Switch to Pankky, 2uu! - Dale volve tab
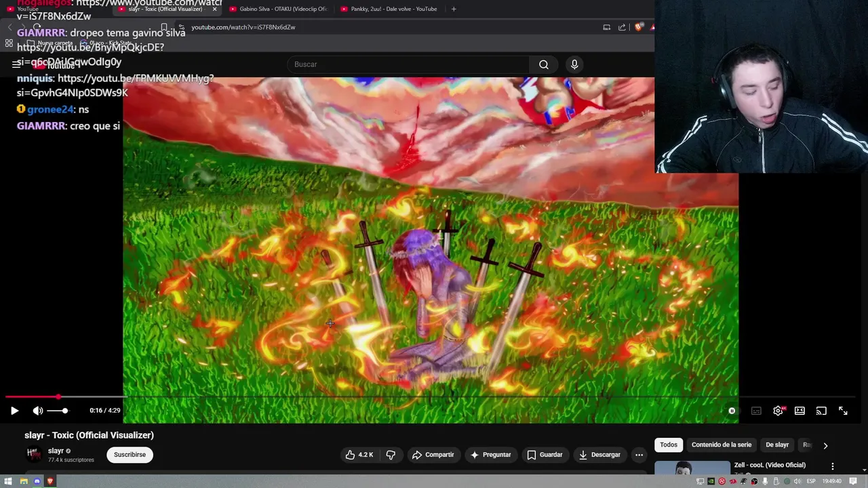Viewport: 868px width, 488px height. 389,9
